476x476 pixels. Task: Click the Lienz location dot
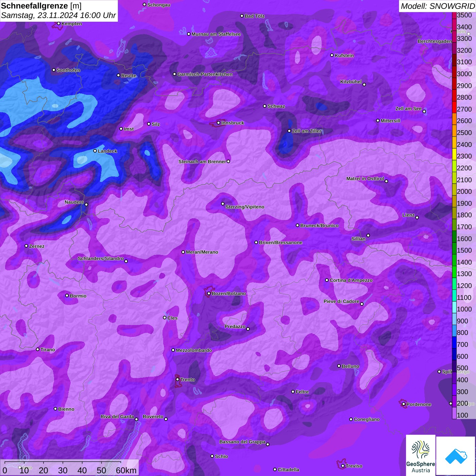coord(417,217)
